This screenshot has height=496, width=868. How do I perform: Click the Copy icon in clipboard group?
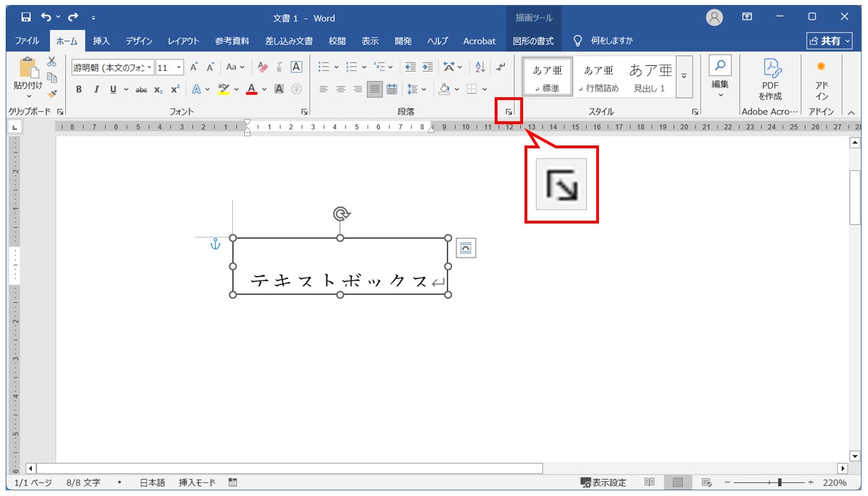[x=52, y=77]
